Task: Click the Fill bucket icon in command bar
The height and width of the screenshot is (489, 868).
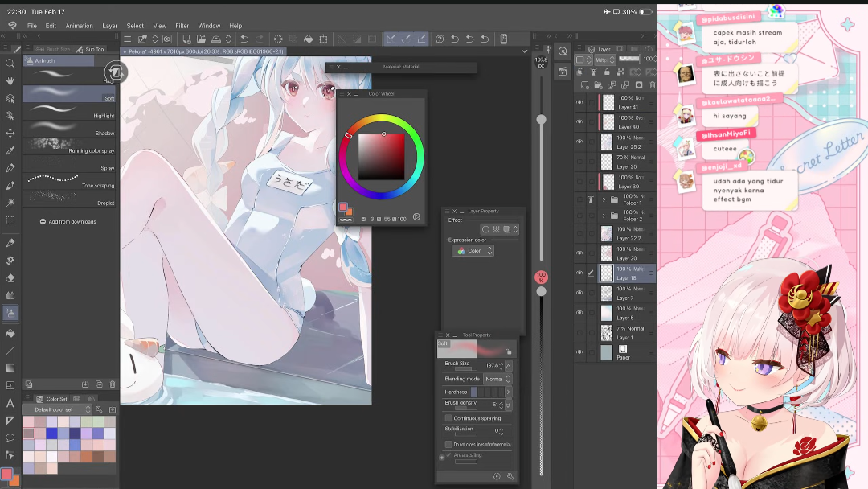Action: coord(308,39)
